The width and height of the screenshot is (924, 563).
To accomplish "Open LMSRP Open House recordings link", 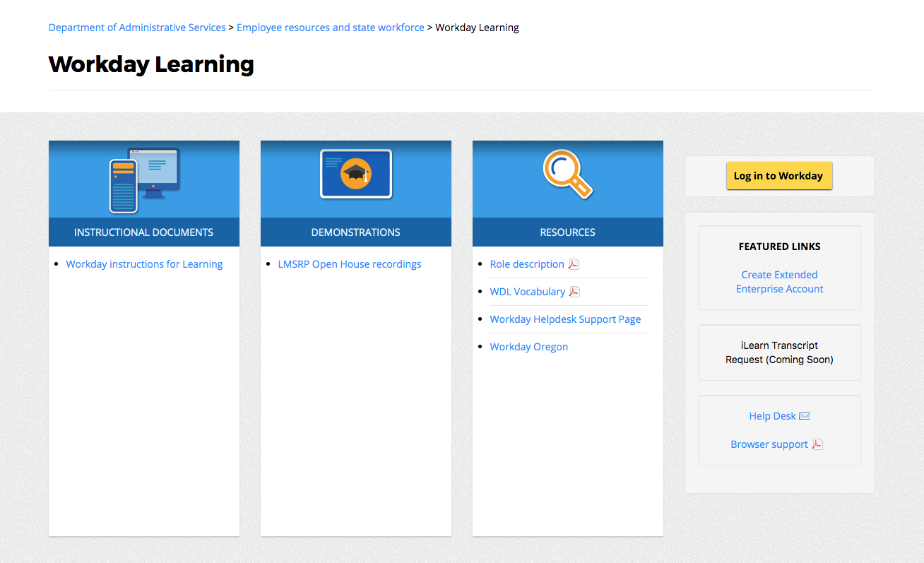I will click(x=350, y=263).
